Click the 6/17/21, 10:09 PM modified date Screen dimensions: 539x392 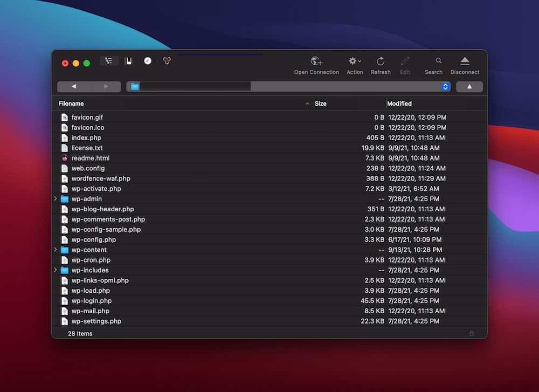click(x=415, y=239)
